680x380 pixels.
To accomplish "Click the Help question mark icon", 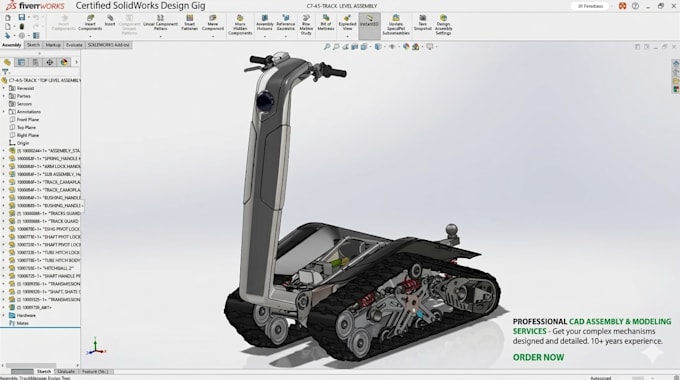I will pos(635,6).
